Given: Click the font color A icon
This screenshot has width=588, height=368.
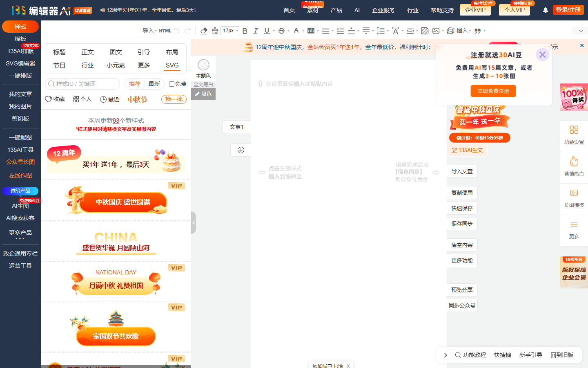Looking at the screenshot, I should [296, 31].
